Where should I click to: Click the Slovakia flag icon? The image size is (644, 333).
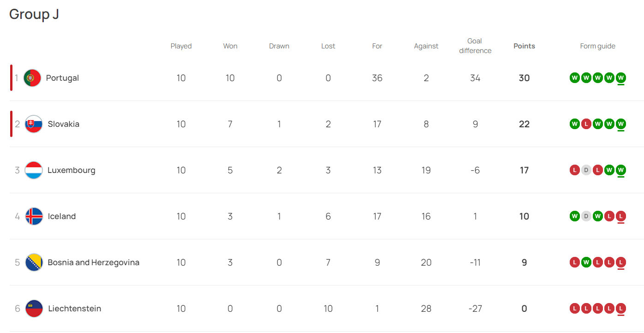tap(34, 124)
